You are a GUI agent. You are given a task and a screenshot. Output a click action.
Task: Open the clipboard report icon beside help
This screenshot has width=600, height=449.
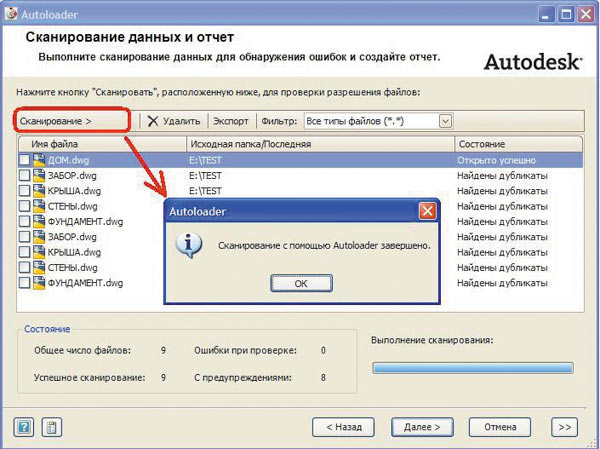coord(52,427)
